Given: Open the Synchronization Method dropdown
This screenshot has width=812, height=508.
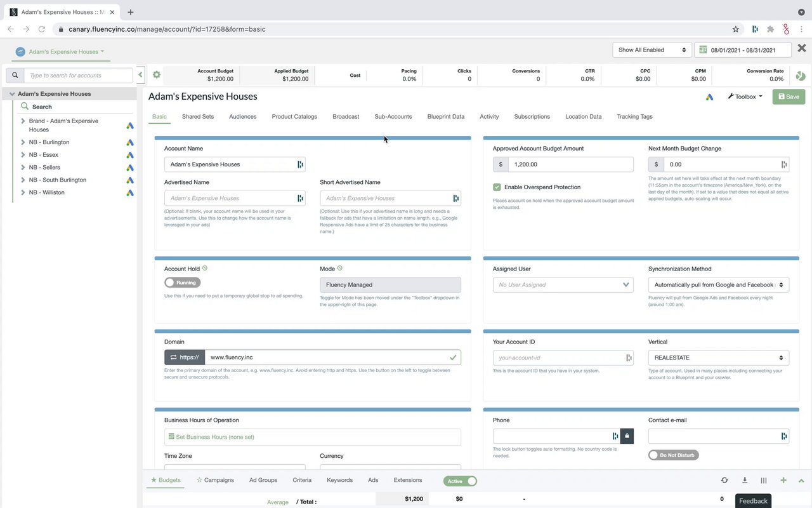Looking at the screenshot, I should pos(719,285).
